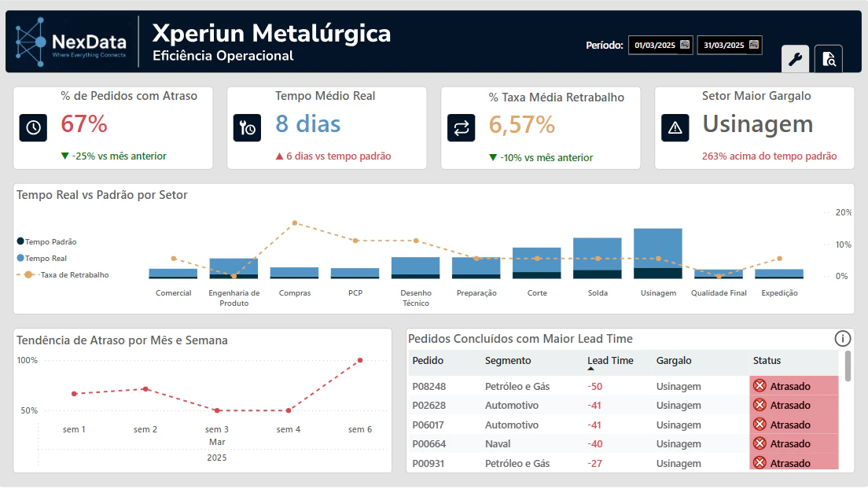Sort the table by Status column

click(767, 361)
